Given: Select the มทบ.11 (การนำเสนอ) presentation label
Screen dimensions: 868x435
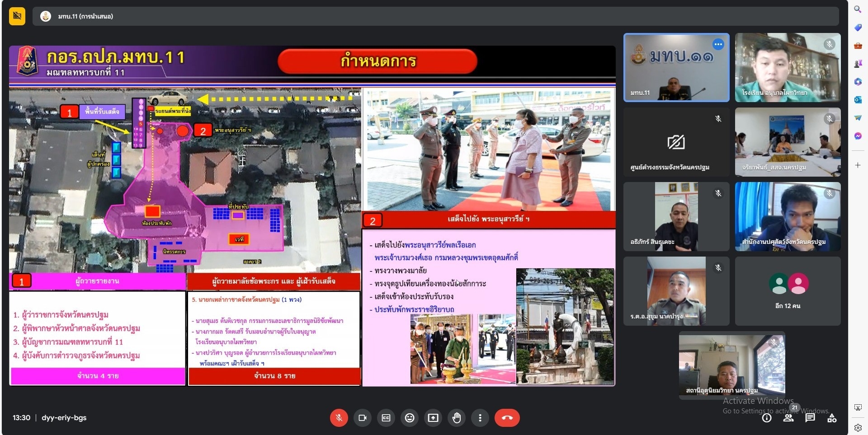Looking at the screenshot, I should click(85, 16).
